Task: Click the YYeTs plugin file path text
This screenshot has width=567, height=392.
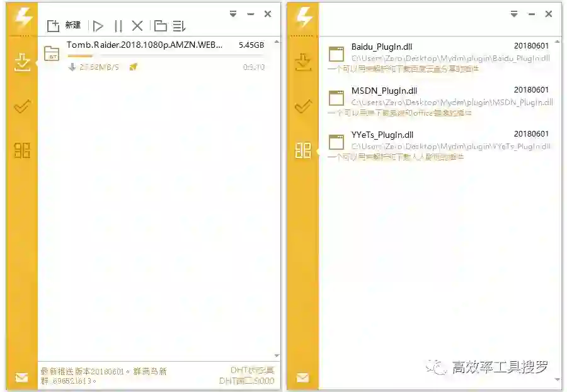Action: coord(451,147)
